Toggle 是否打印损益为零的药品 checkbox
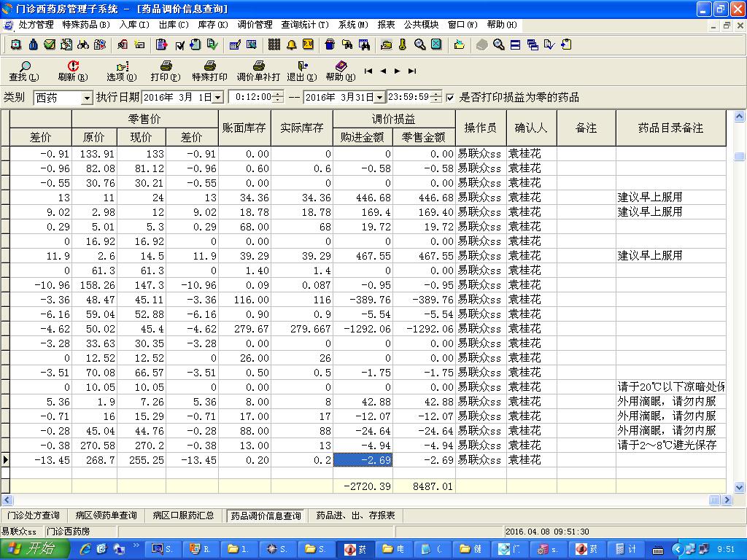This screenshot has height=560, width=747. (x=450, y=98)
